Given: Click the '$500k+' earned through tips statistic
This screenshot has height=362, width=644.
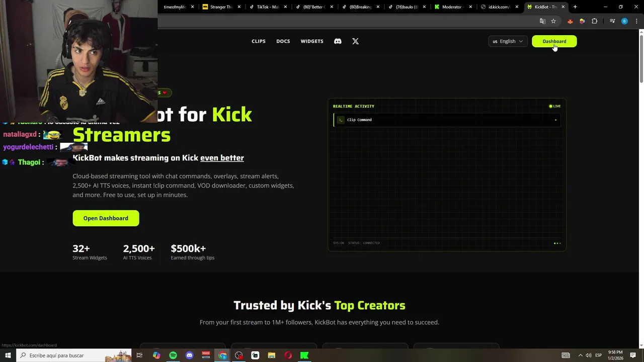Looking at the screenshot, I should click(x=193, y=252).
